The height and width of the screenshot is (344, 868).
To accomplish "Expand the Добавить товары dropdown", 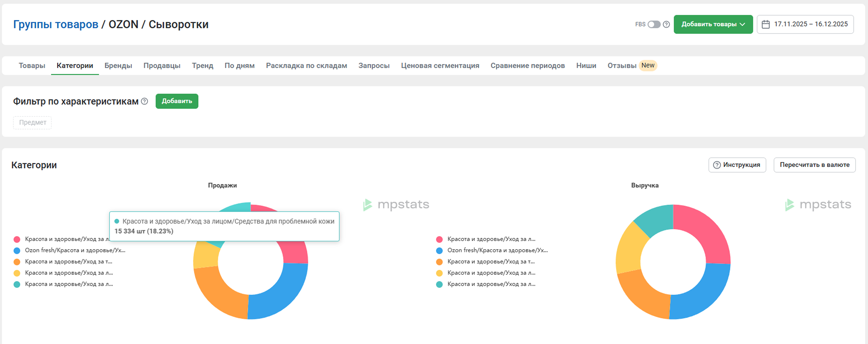I will 713,24.
